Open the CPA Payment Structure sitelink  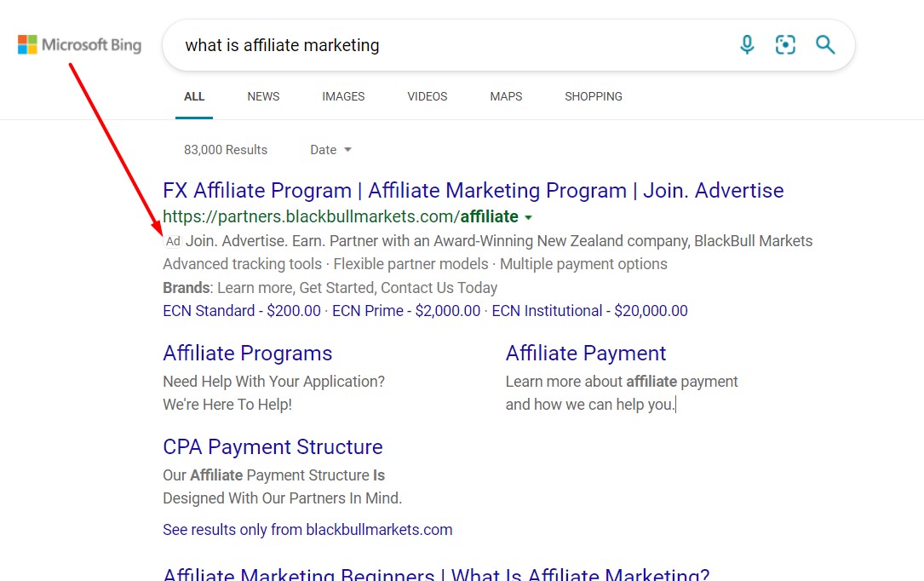[273, 446]
